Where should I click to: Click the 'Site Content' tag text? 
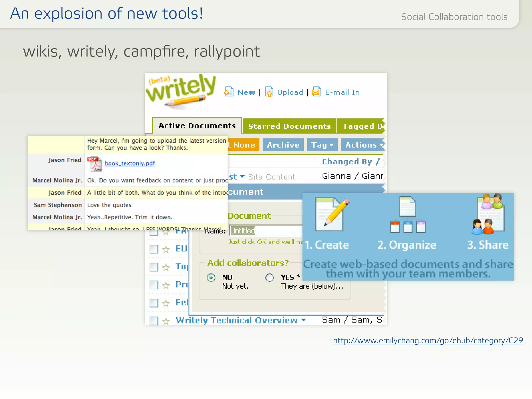point(272,177)
